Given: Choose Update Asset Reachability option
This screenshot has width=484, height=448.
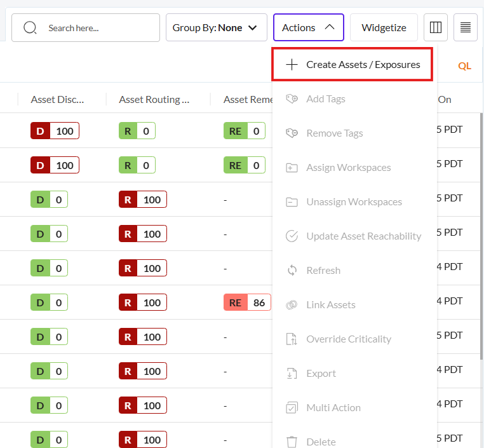Looking at the screenshot, I should (354, 236).
